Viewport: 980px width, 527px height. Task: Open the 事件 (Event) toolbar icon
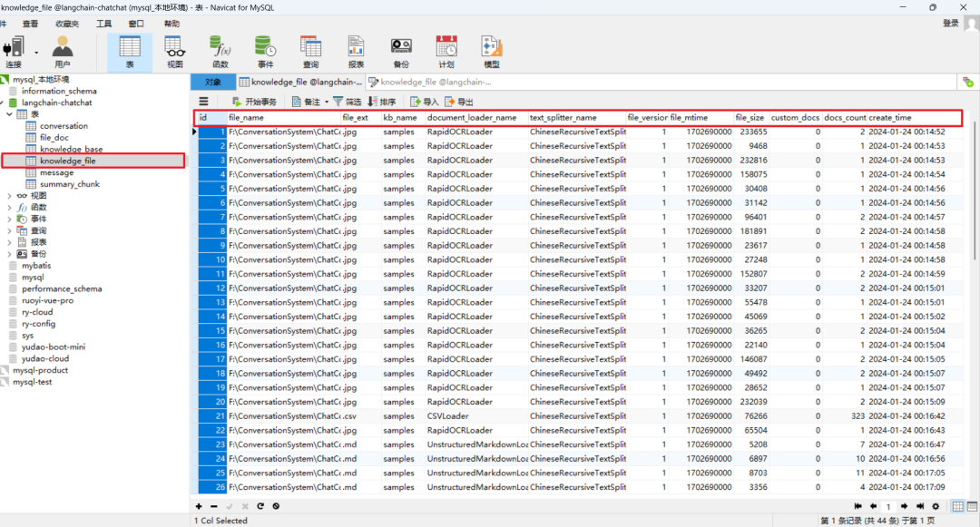(x=266, y=53)
